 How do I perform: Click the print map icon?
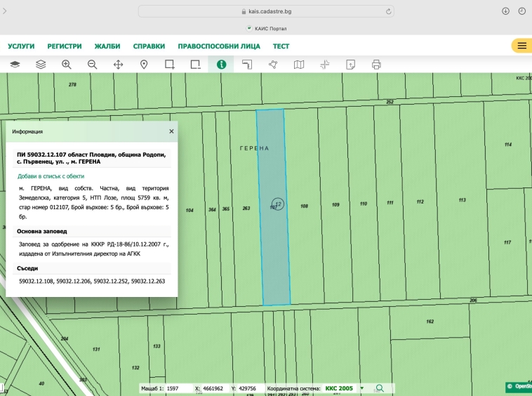pyautogui.click(x=376, y=64)
